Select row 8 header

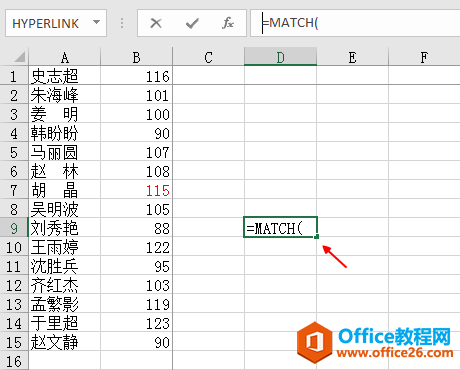pos(14,209)
